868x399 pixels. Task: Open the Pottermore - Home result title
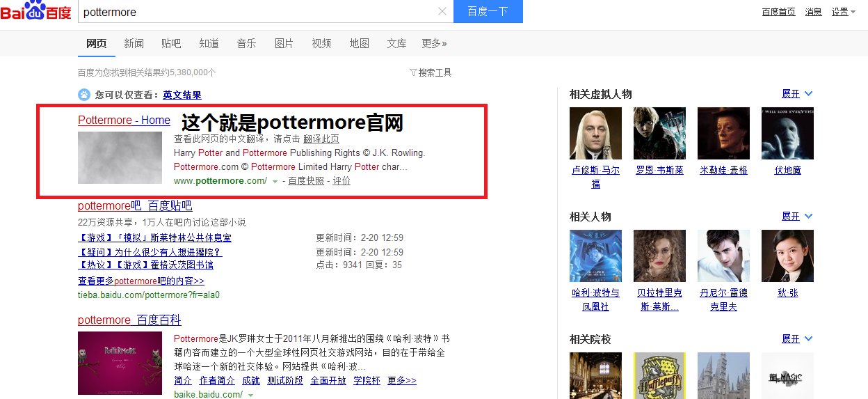(x=124, y=120)
